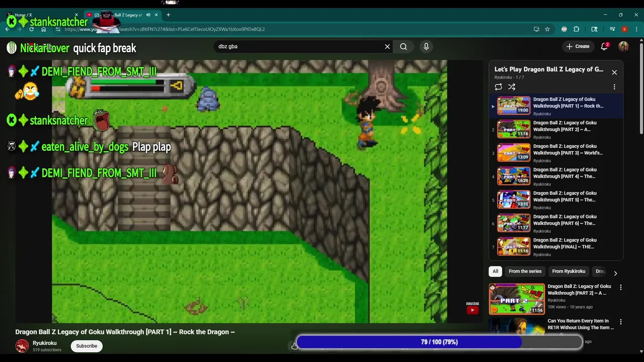This screenshot has width=644, height=362.
Task: Click the in-video Subscribe watermark
Action: pyautogui.click(x=472, y=308)
